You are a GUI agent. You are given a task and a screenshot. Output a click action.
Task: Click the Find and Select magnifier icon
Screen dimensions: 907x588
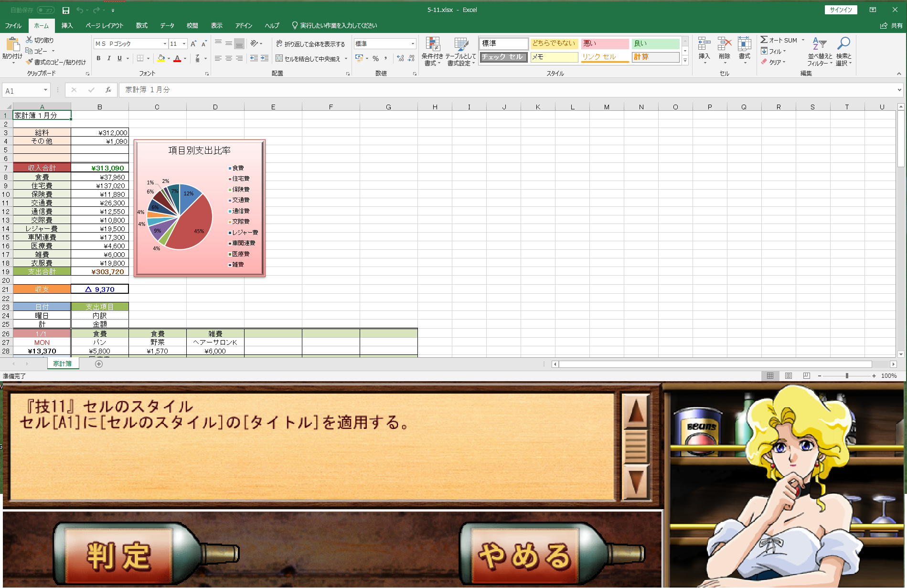pyautogui.click(x=843, y=44)
